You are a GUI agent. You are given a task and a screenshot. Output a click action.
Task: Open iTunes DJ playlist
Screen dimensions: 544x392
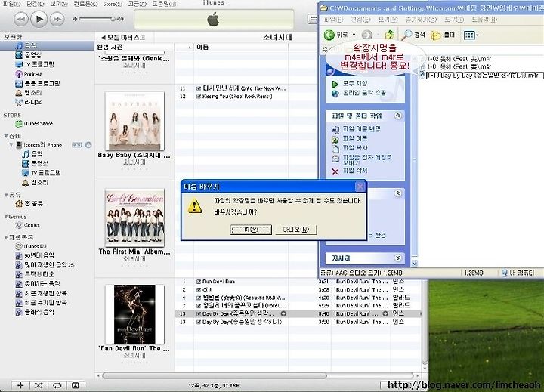(x=35, y=246)
